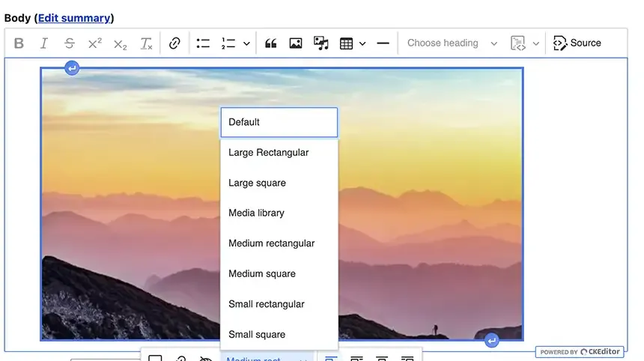Viewport: 644px width, 361px height.
Task: Choose Small square view mode
Action: tap(279, 334)
